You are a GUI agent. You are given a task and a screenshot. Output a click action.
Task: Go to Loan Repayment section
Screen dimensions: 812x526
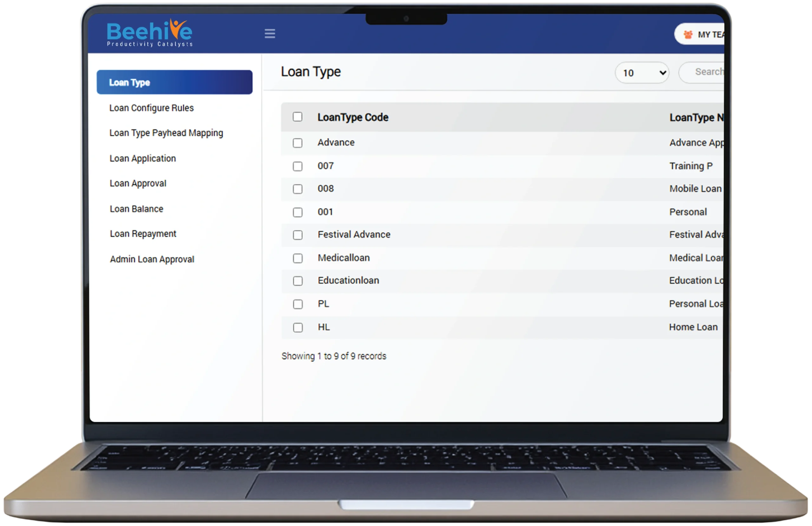(x=143, y=234)
